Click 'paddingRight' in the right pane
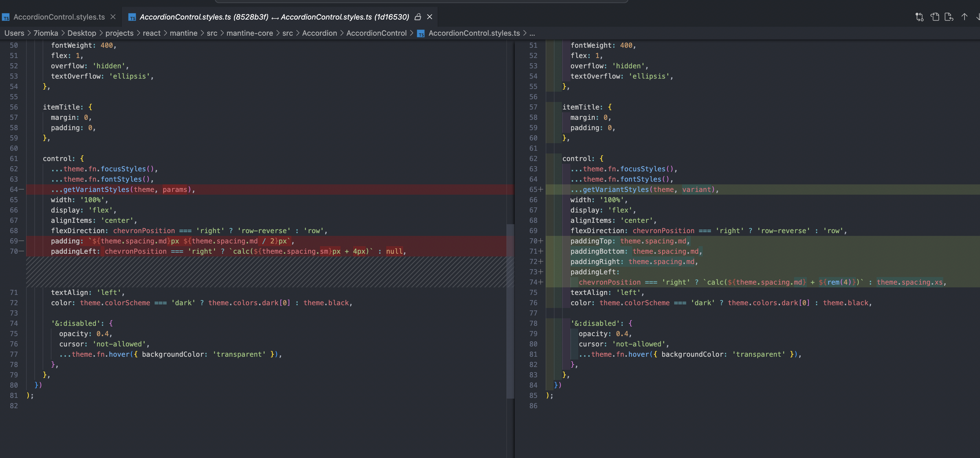The width and height of the screenshot is (980, 458). point(595,262)
